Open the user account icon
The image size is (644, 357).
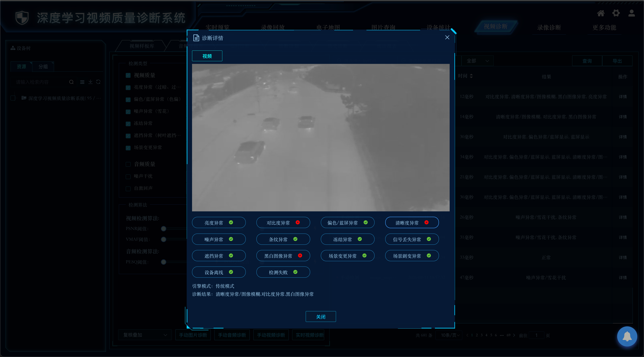[632, 13]
